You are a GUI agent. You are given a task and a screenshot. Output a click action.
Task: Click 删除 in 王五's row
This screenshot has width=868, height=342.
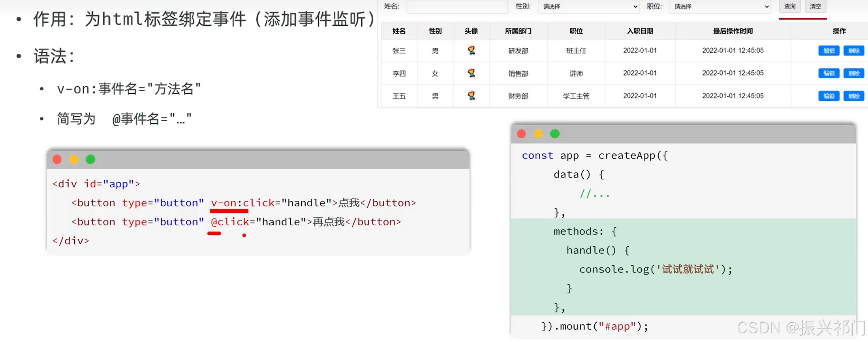coord(854,96)
